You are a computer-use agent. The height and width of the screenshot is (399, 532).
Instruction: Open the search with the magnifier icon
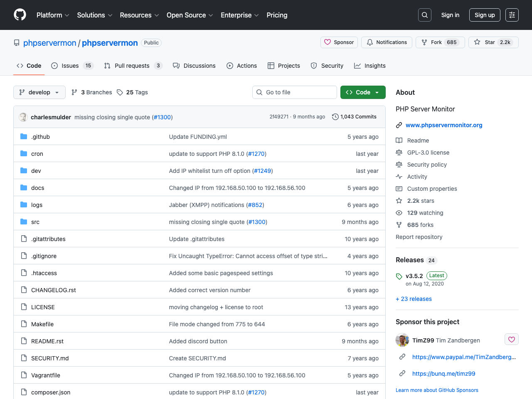coord(424,15)
